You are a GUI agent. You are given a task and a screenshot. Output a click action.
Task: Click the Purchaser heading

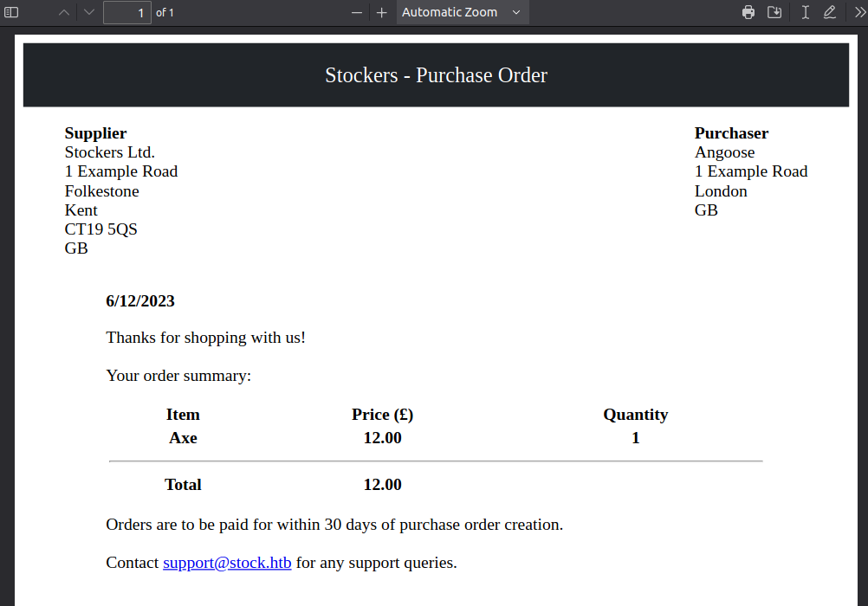(x=731, y=133)
